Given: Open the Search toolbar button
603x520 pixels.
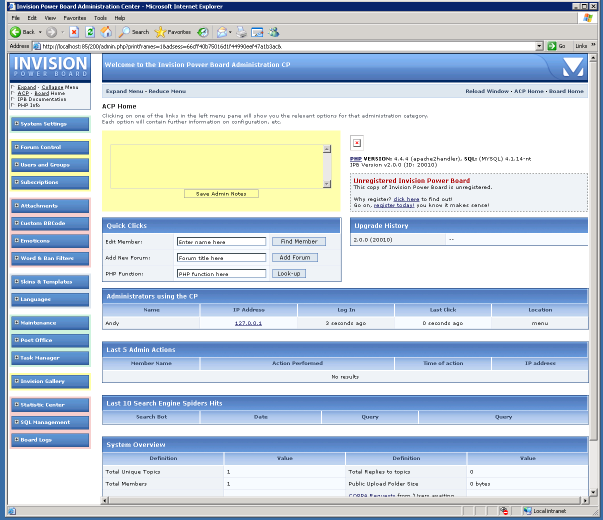Looking at the screenshot, I should point(134,32).
